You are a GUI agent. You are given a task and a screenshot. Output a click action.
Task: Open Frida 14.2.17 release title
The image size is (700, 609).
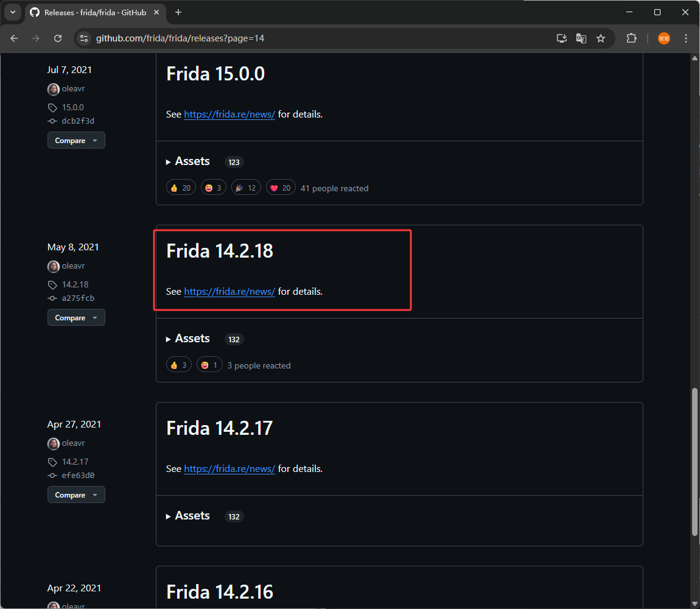coord(219,429)
